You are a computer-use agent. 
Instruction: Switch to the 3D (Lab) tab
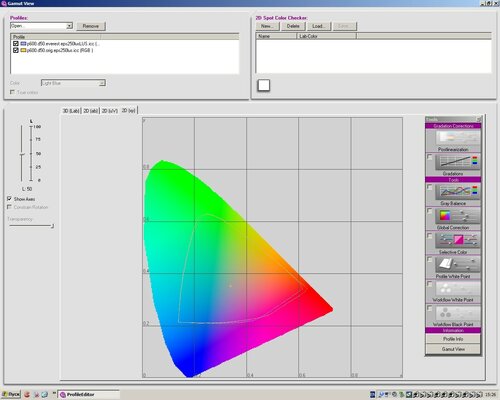pyautogui.click(x=71, y=111)
